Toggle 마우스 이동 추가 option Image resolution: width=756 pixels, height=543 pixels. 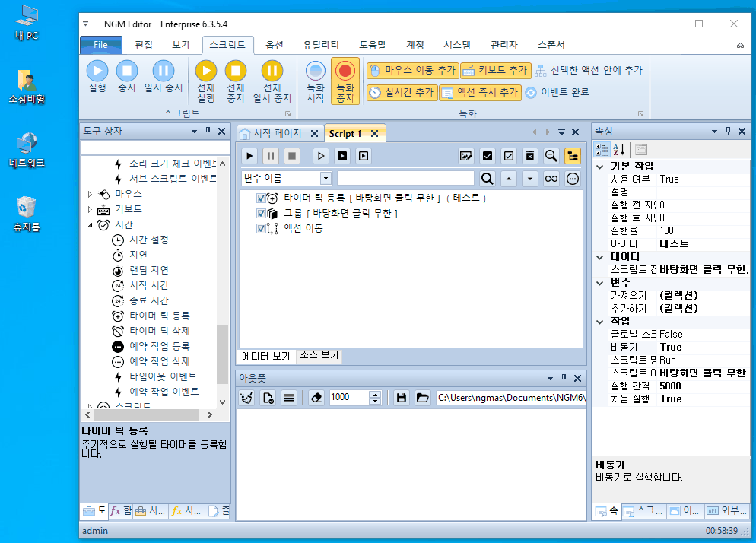click(x=413, y=71)
